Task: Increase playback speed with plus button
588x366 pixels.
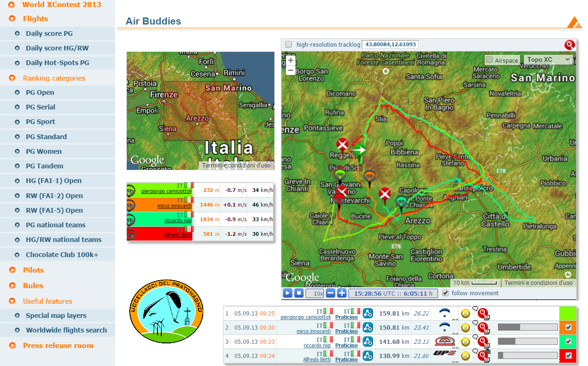Action: [341, 293]
